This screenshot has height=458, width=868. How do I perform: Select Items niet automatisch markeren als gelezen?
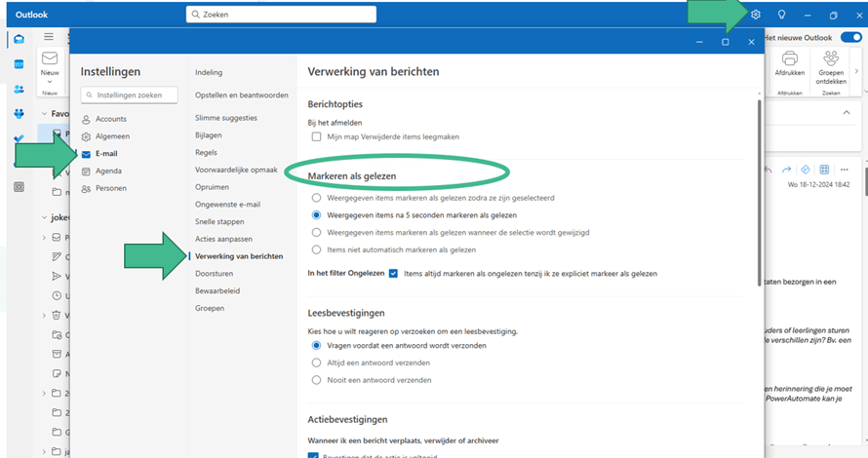point(316,249)
